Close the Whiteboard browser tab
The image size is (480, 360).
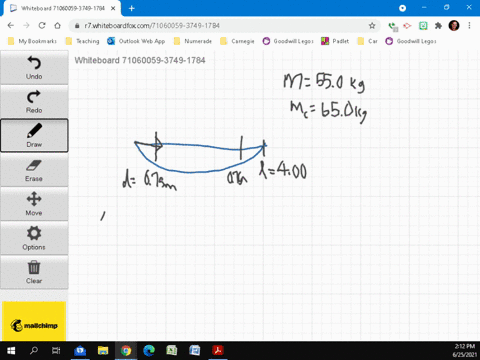point(113,8)
